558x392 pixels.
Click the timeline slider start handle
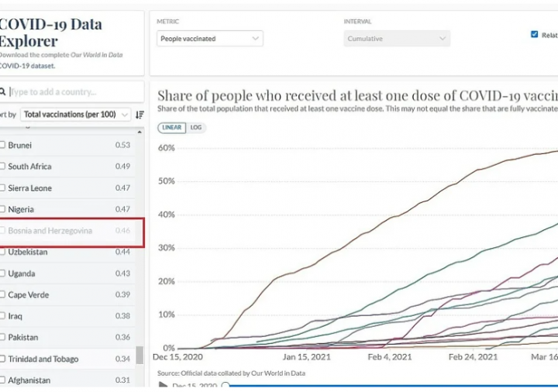[226, 385]
